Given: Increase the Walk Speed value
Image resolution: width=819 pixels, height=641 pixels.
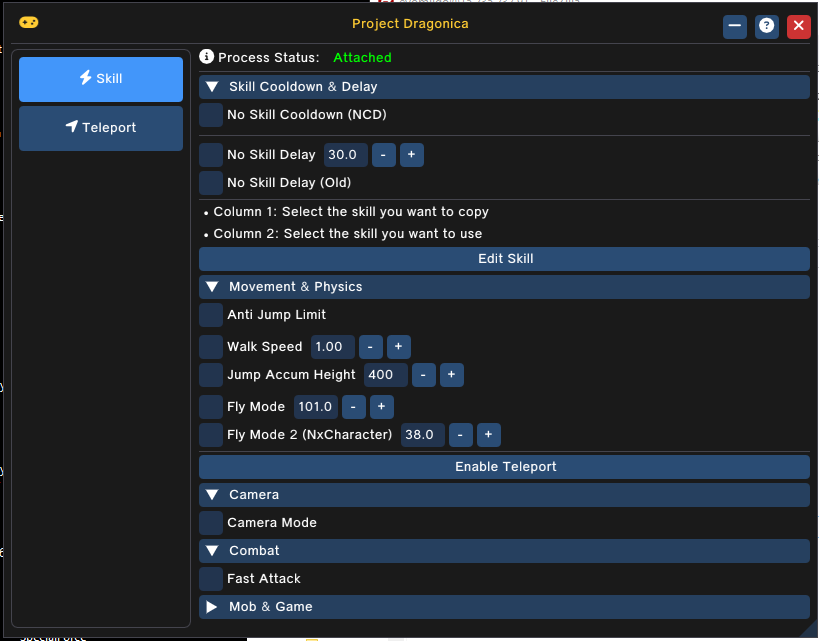Looking at the screenshot, I should click(x=399, y=347).
